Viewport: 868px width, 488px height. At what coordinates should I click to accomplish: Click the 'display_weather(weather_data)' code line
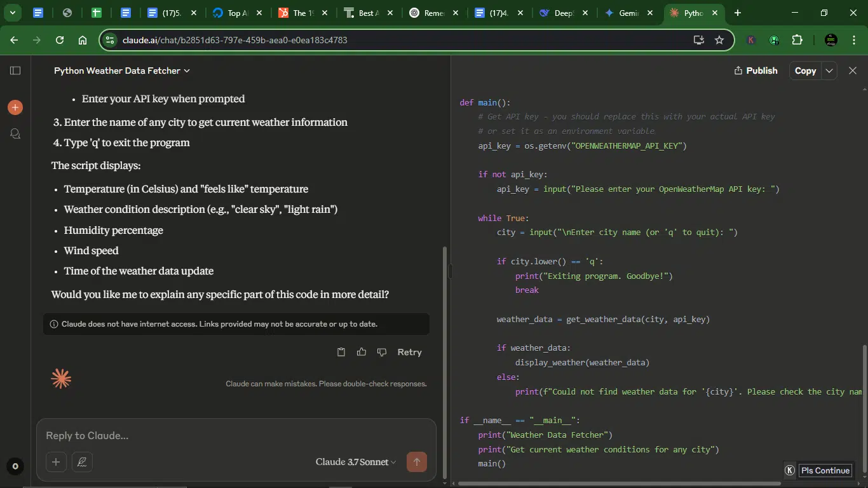(x=583, y=363)
